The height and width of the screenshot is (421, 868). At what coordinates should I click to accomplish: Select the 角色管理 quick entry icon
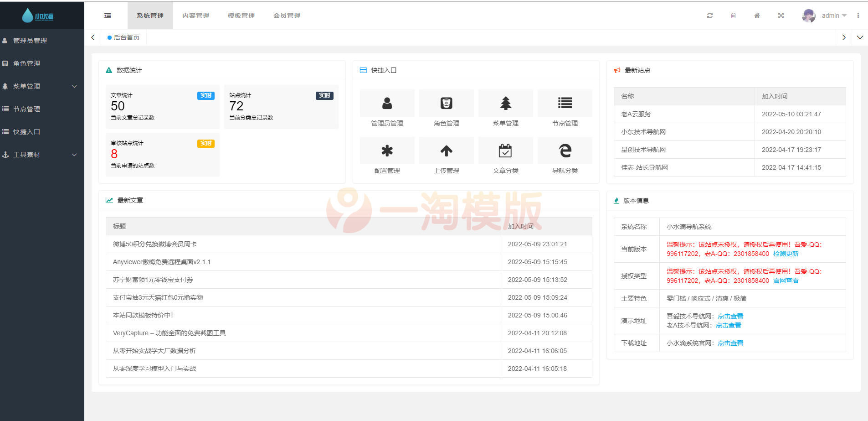pos(446,103)
